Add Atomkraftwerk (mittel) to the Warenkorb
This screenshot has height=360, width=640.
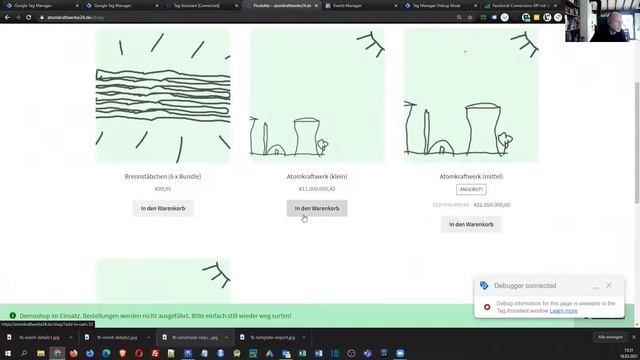pyautogui.click(x=471, y=224)
